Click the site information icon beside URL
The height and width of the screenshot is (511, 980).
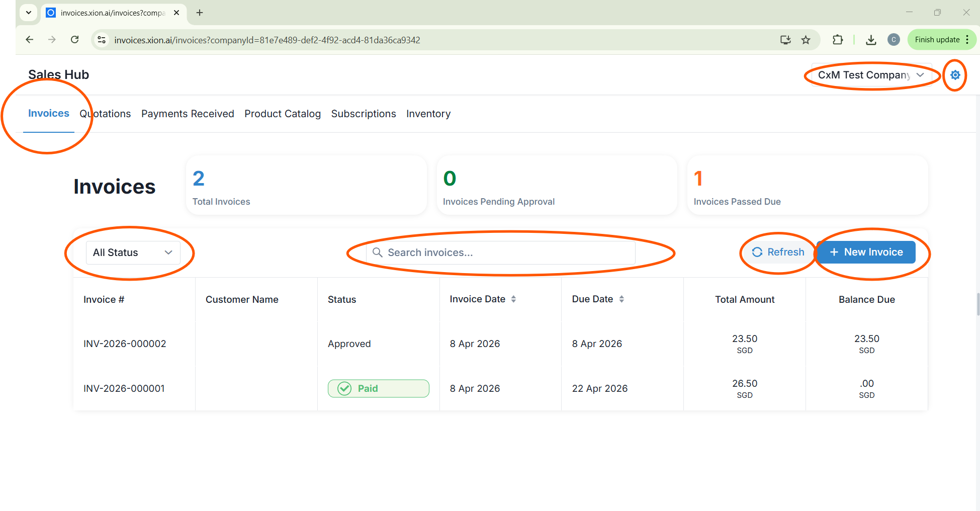pyautogui.click(x=102, y=40)
